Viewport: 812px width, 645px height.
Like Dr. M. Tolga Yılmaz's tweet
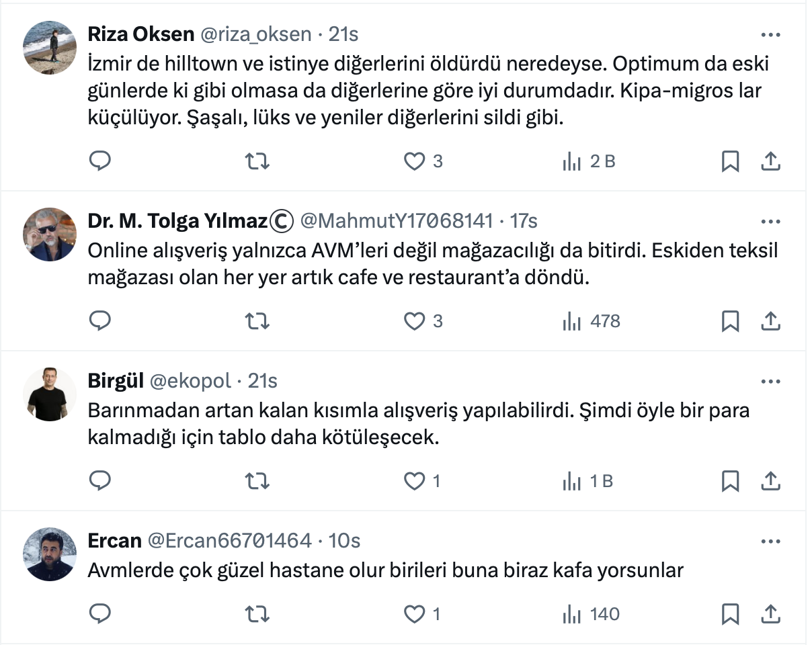click(415, 321)
